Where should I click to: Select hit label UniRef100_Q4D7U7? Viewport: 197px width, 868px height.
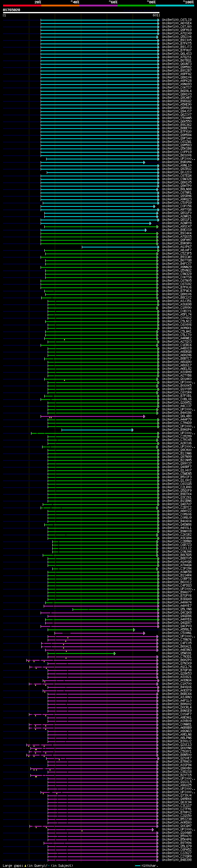click(176, 504)
